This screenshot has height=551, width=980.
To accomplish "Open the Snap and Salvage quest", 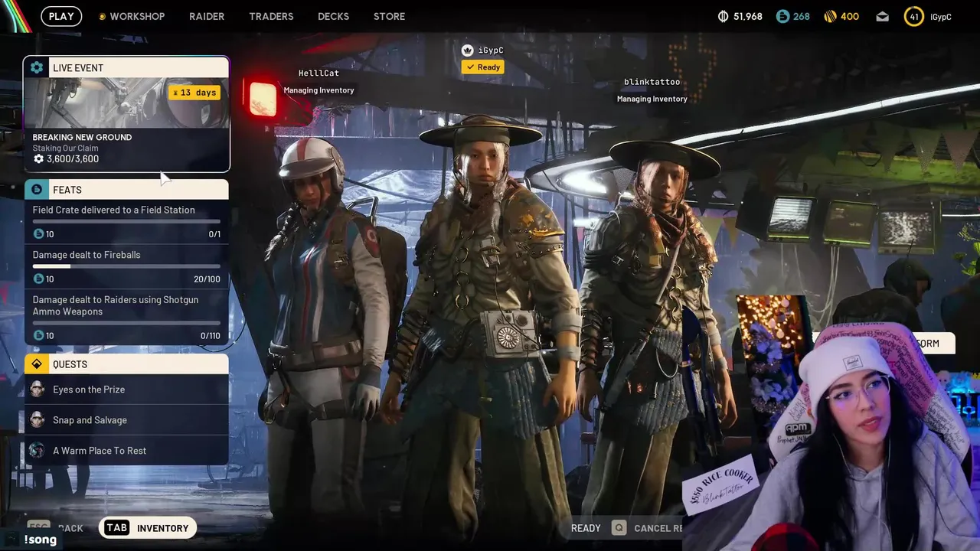I will tap(126, 420).
